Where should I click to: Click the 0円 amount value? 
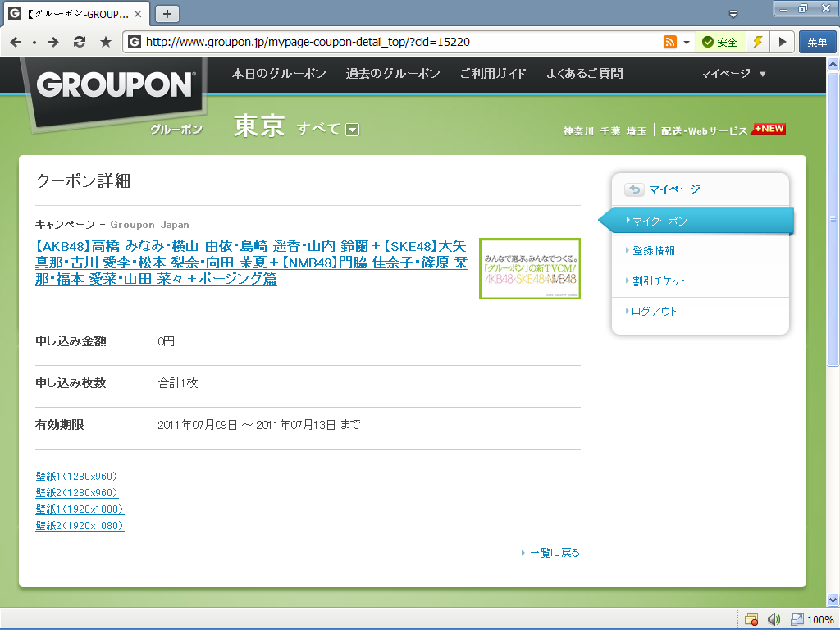pos(166,341)
